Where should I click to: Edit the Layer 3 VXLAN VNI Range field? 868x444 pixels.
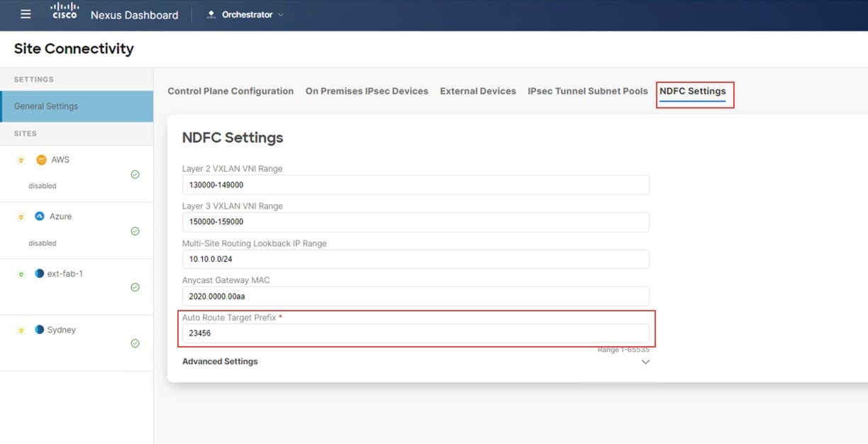pyautogui.click(x=416, y=222)
